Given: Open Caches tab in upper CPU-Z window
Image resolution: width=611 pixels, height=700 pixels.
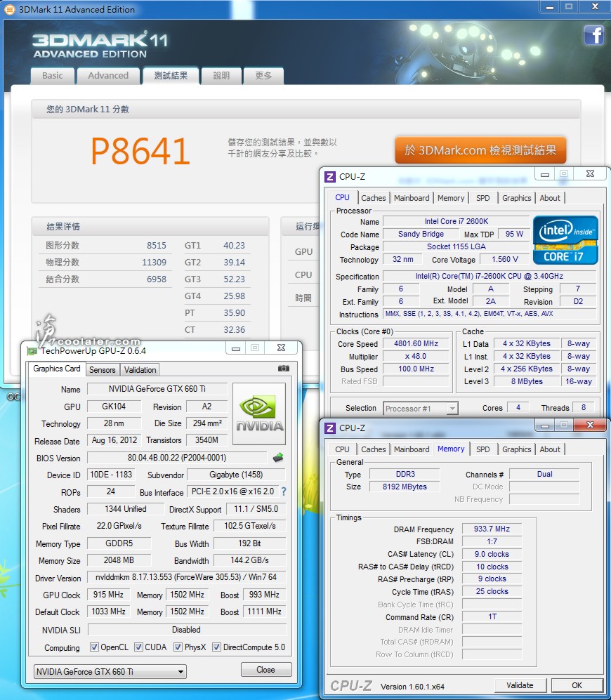Looking at the screenshot, I should coord(374,198).
